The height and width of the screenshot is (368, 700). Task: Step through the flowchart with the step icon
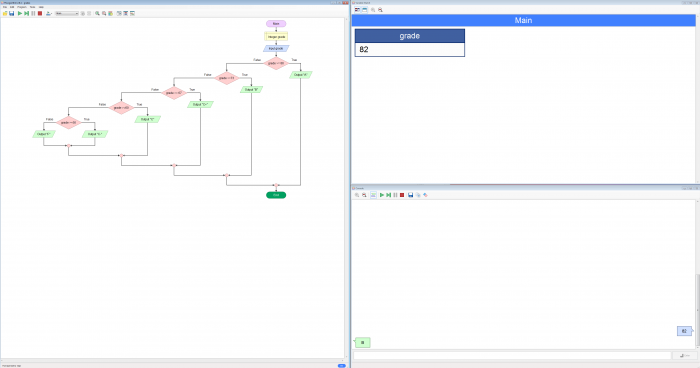[x=26, y=13]
